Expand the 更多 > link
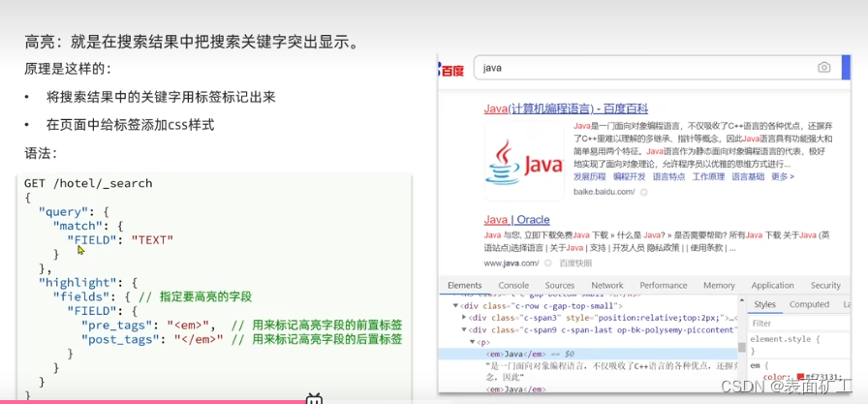868x404 pixels. click(x=783, y=176)
